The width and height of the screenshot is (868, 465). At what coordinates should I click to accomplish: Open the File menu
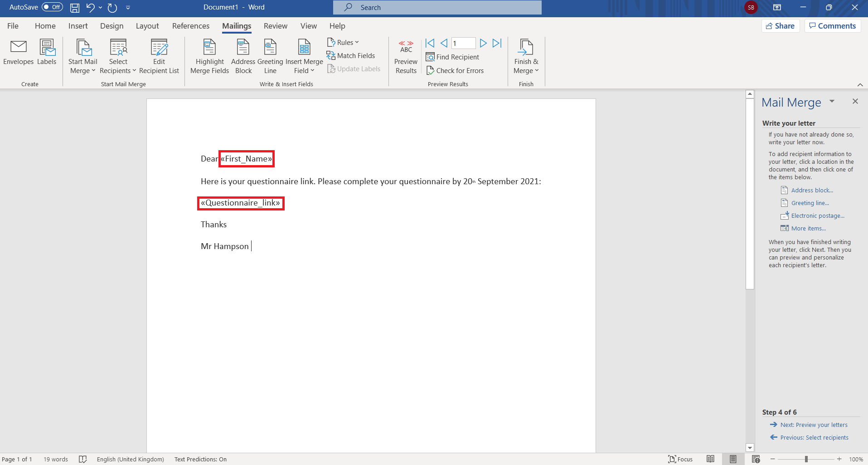click(13, 26)
